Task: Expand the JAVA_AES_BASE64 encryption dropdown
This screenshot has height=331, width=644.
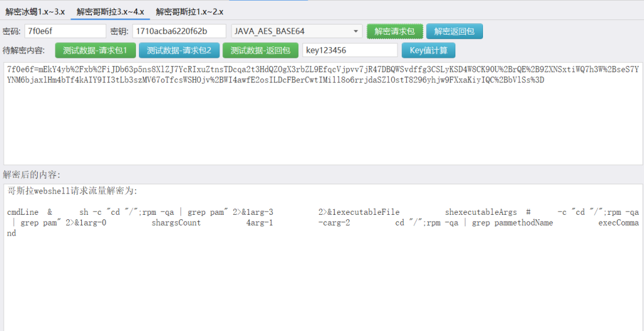Action: pyautogui.click(x=356, y=31)
